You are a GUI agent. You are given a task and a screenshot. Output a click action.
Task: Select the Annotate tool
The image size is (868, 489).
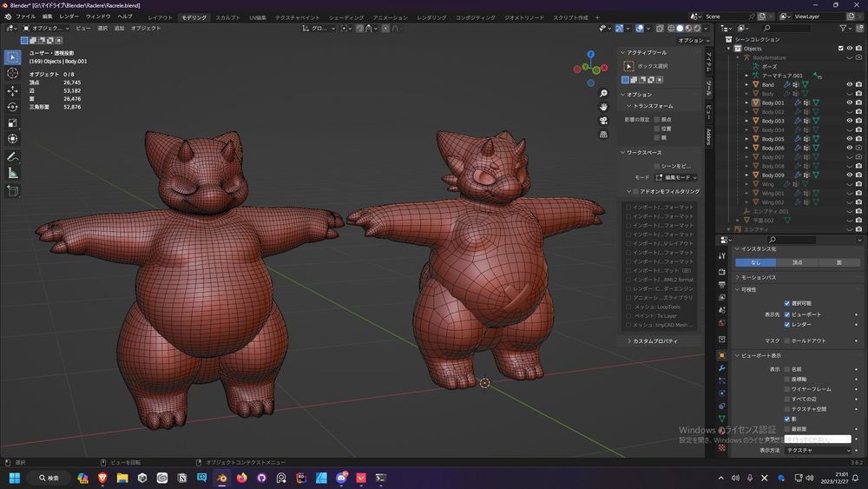(x=13, y=156)
